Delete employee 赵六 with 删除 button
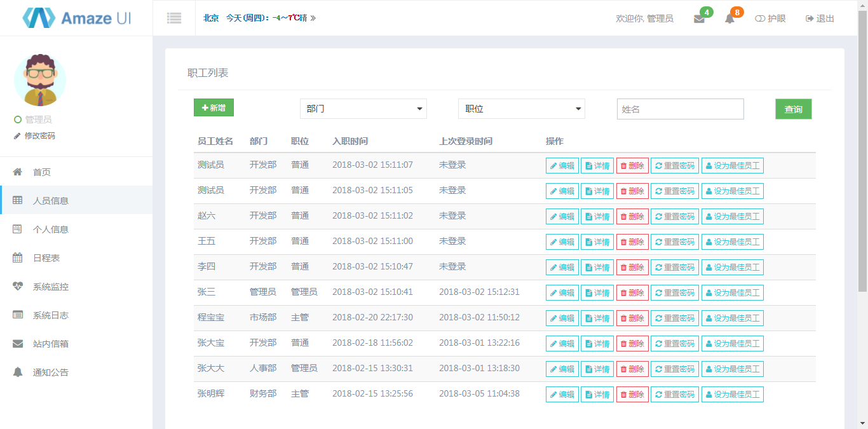 [632, 217]
